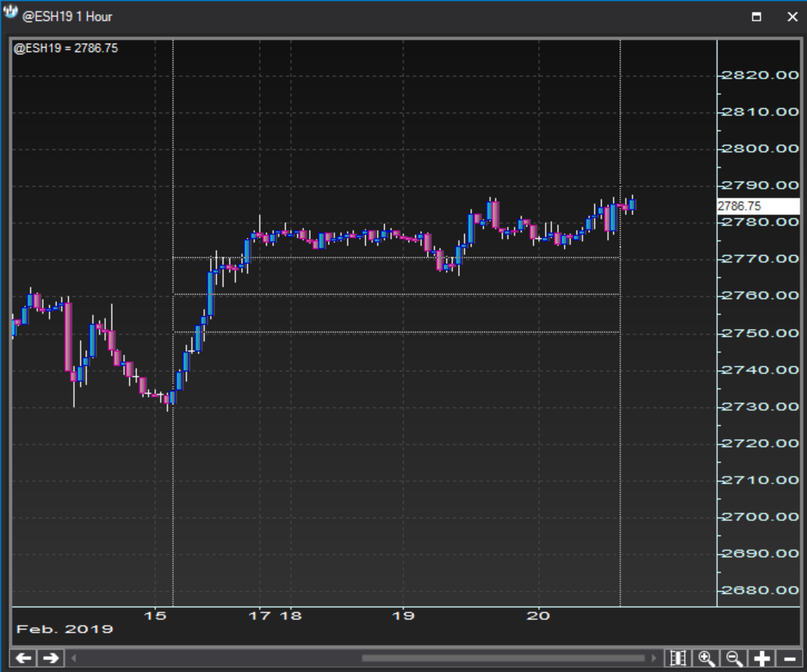Viewport: 807px width, 672px height.
Task: Click the scroll chart left arrow button
Action: point(24,658)
